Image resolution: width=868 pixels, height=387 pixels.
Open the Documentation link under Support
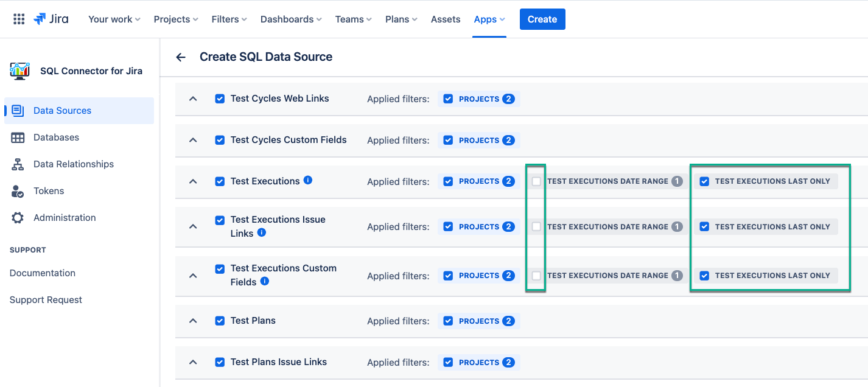(x=43, y=273)
